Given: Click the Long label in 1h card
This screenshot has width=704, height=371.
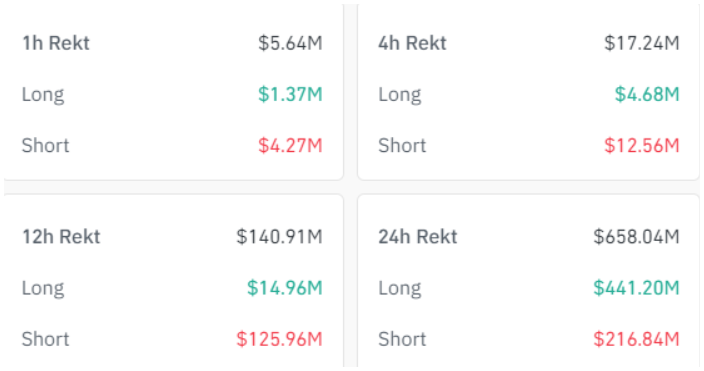Looking at the screenshot, I should point(43,95).
